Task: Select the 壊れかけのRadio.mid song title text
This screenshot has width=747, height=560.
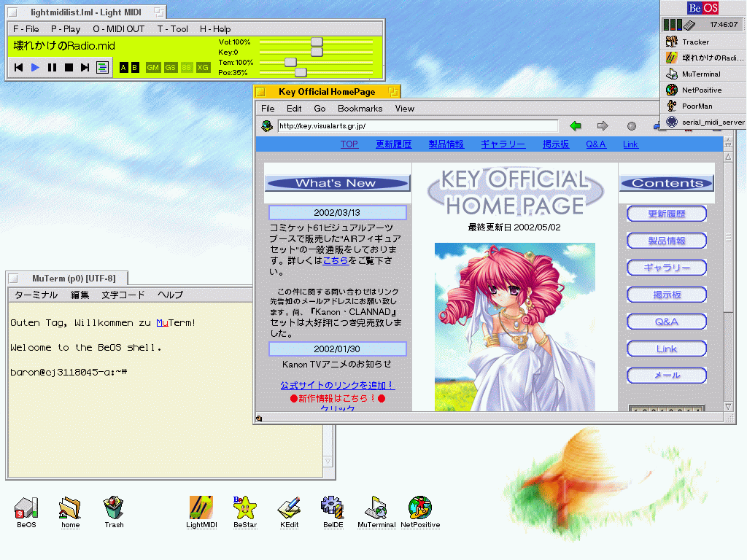Action: pos(64,46)
